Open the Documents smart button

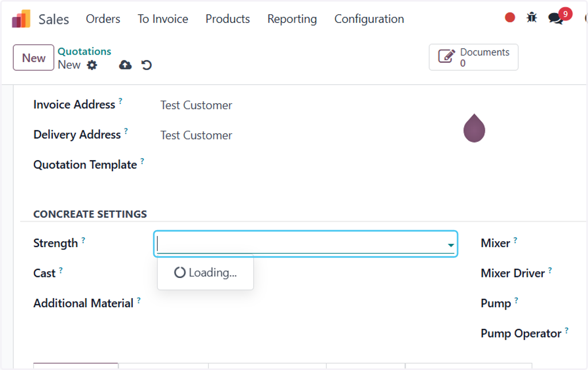point(473,57)
